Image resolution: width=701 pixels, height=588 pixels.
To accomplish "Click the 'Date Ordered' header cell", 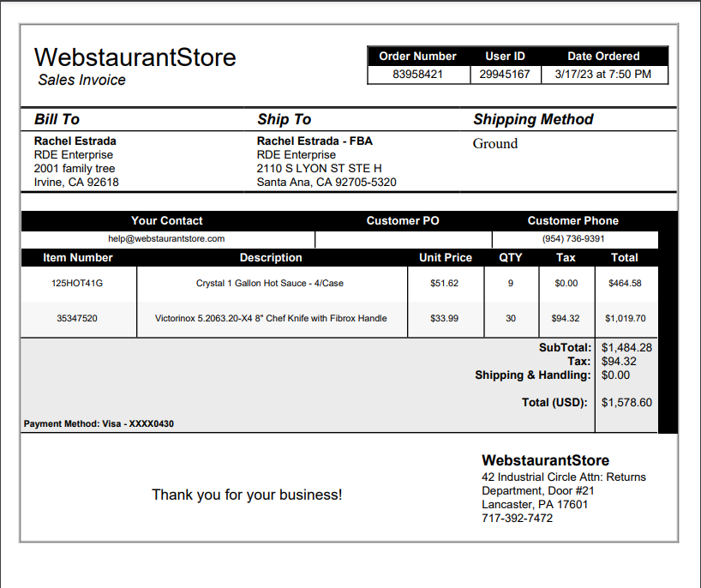I will (x=603, y=57).
